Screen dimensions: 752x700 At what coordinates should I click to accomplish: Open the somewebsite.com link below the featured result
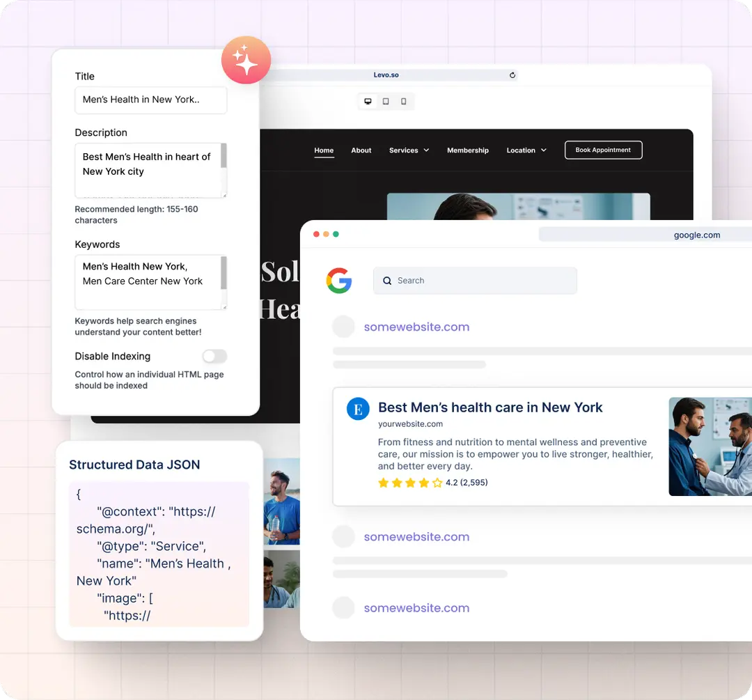416,537
